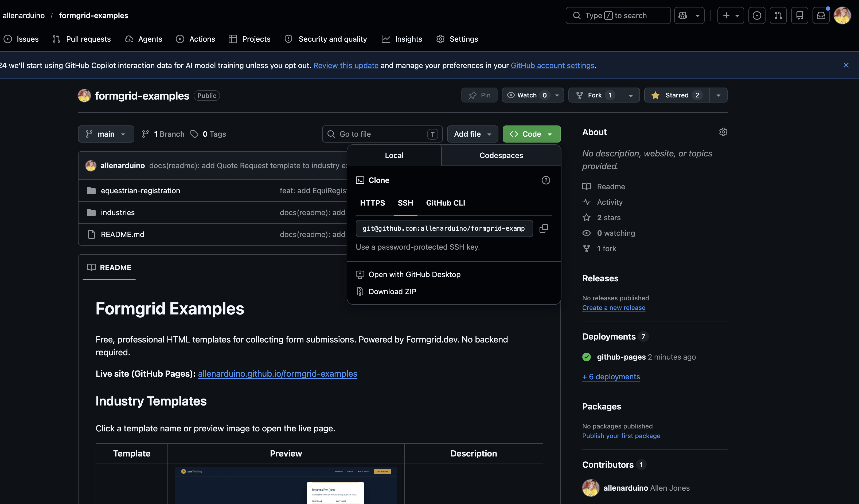Edit About section with gear icon
This screenshot has width=859, height=504.
pos(723,132)
